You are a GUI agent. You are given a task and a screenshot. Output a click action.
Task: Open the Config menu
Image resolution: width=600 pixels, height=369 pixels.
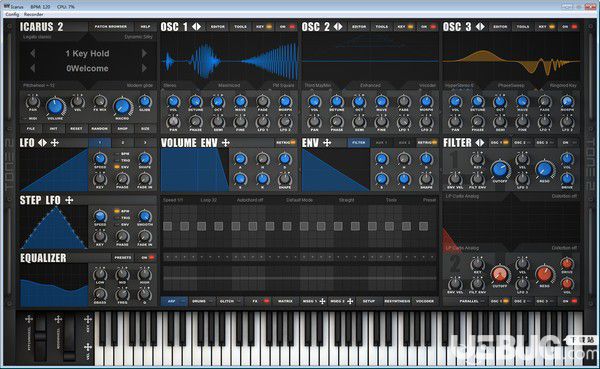click(12, 15)
